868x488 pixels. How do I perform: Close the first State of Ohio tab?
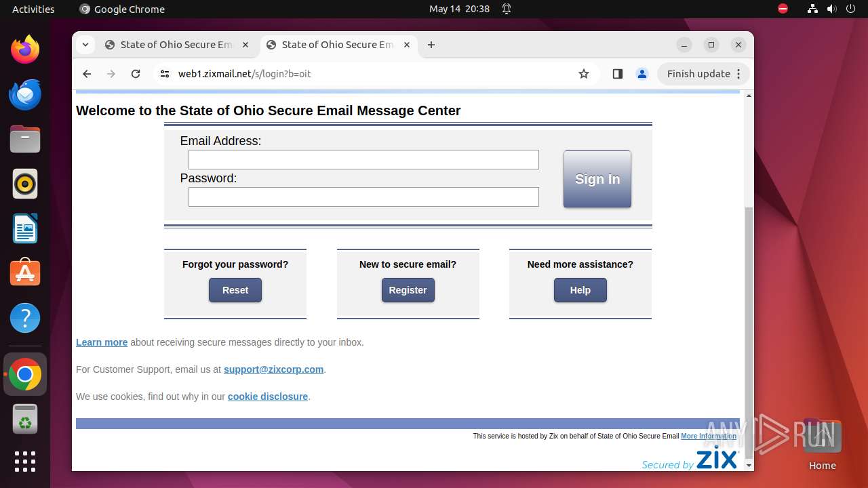pyautogui.click(x=245, y=45)
